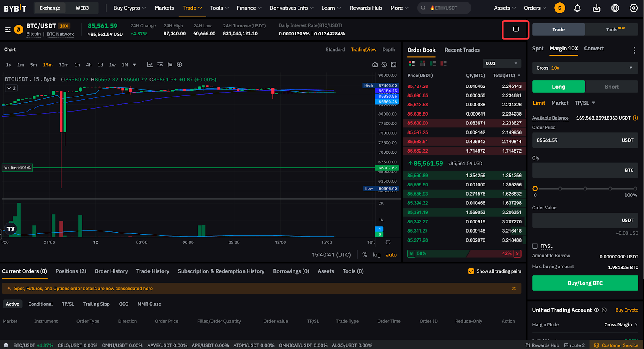Screen dimensions: 644x349
Task: Switch to the Recent Trades tab
Action: point(462,50)
